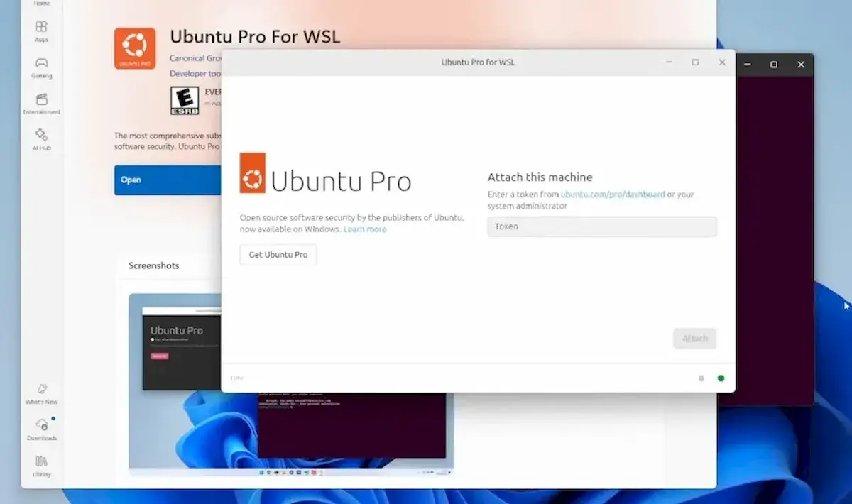The height and width of the screenshot is (504, 852).
Task: Open AI Hub in Store sidebar
Action: pyautogui.click(x=41, y=139)
